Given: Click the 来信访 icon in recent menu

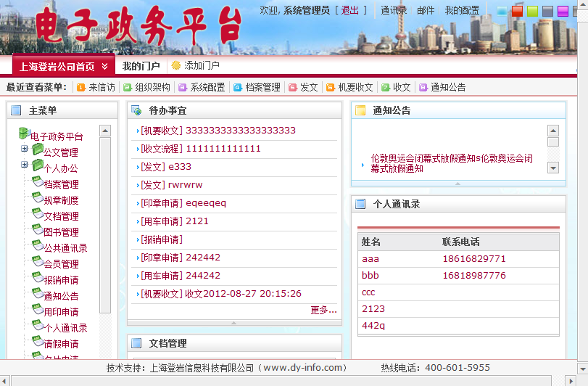Looking at the screenshot, I should [80, 87].
